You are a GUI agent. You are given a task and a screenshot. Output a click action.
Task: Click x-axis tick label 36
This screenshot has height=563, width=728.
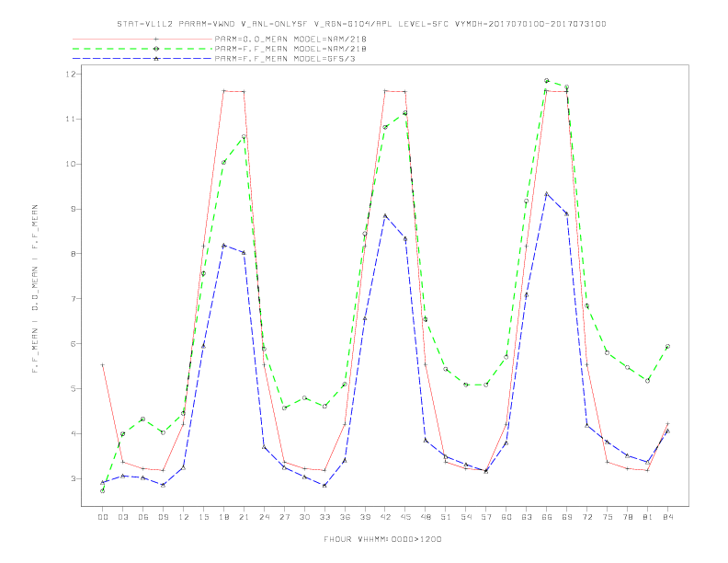[x=345, y=517]
